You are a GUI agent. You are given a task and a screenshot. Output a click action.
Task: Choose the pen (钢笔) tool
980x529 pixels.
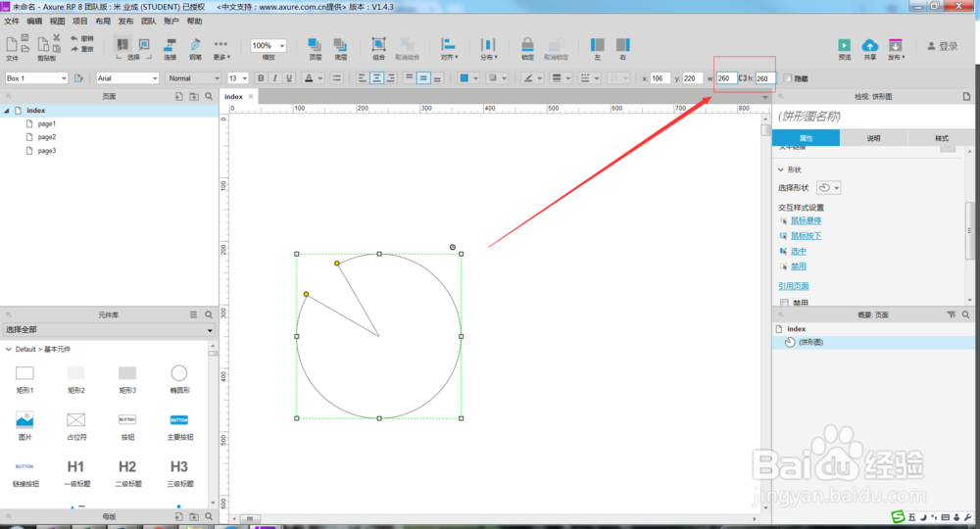tap(195, 45)
